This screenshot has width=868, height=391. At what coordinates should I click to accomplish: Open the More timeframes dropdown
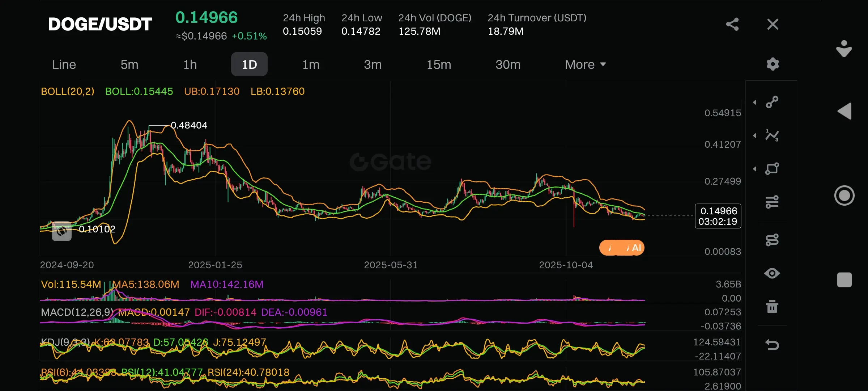[x=585, y=64]
